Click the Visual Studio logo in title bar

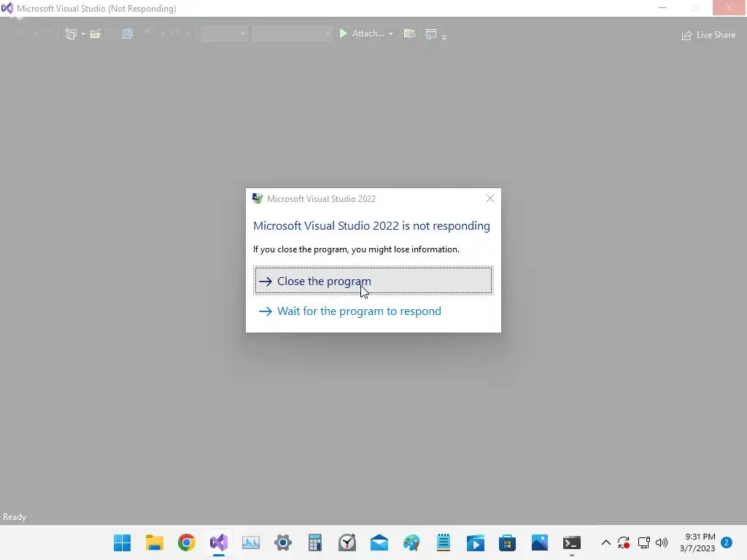click(x=7, y=8)
